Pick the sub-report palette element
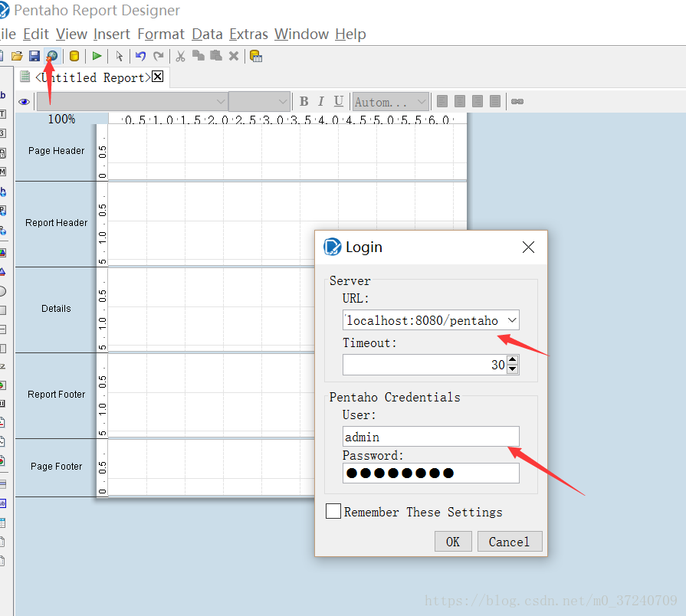The image size is (686, 616). coord(3,503)
